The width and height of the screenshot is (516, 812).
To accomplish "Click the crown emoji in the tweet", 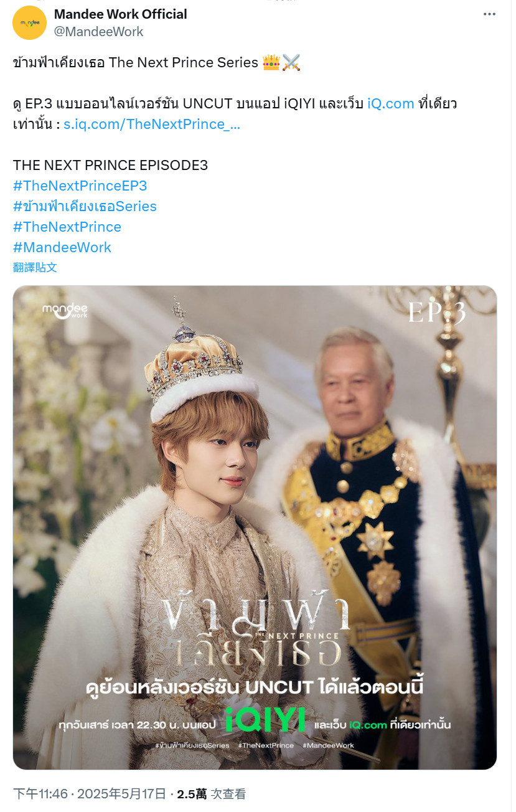I will [271, 63].
